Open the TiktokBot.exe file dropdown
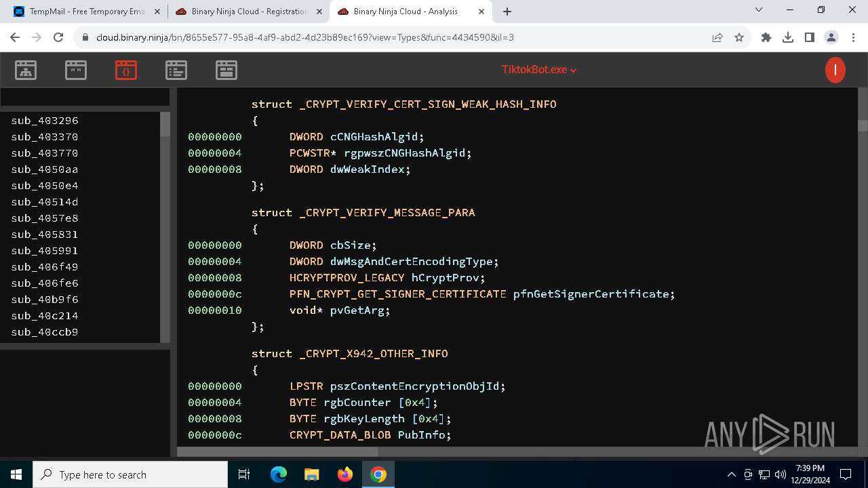This screenshot has height=488, width=868. (x=539, y=70)
